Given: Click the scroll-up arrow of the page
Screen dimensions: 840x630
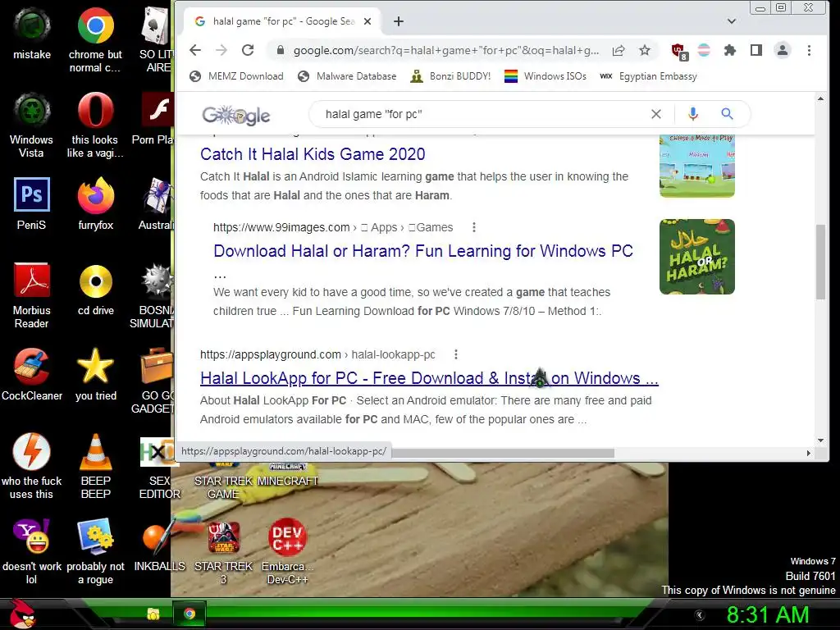Looking at the screenshot, I should (x=820, y=98).
